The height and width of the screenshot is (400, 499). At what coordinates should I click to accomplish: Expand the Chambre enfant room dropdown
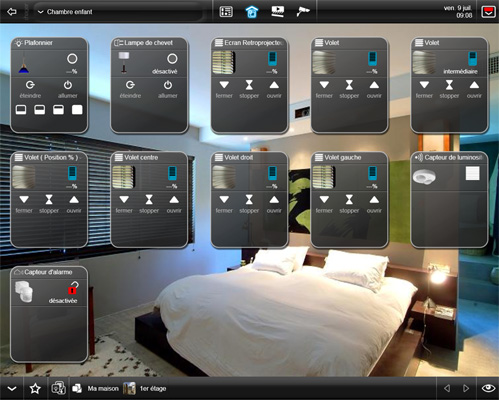(65, 12)
